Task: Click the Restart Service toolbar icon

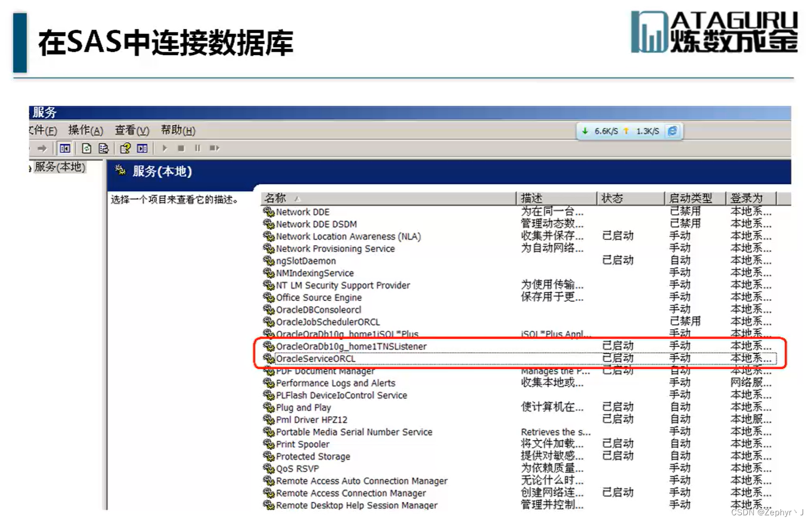Action: coord(214,148)
